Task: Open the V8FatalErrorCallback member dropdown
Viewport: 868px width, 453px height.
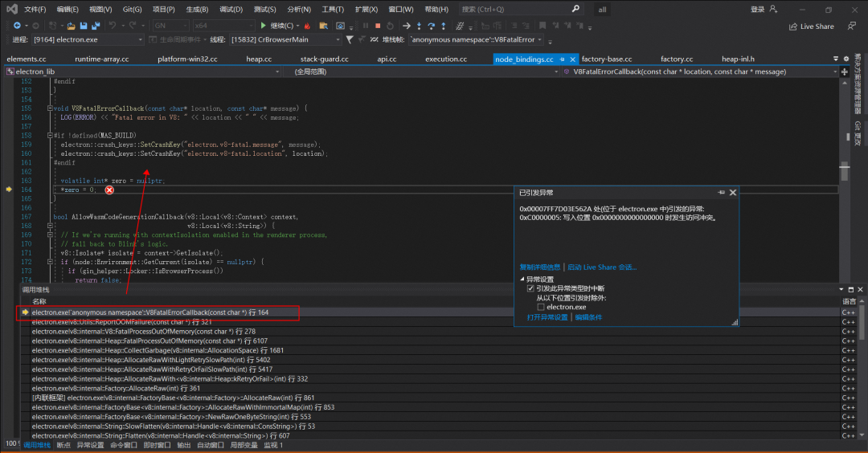Action: 700,71
